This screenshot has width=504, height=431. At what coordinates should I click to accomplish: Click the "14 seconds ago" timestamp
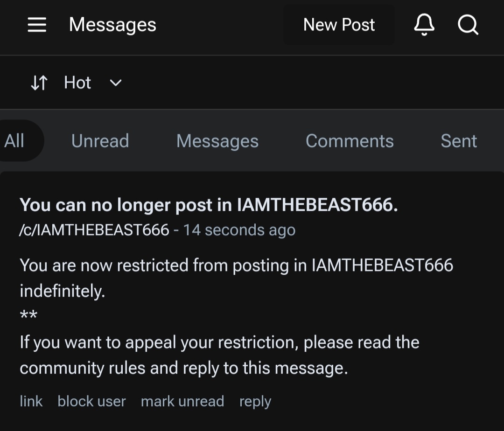239,230
